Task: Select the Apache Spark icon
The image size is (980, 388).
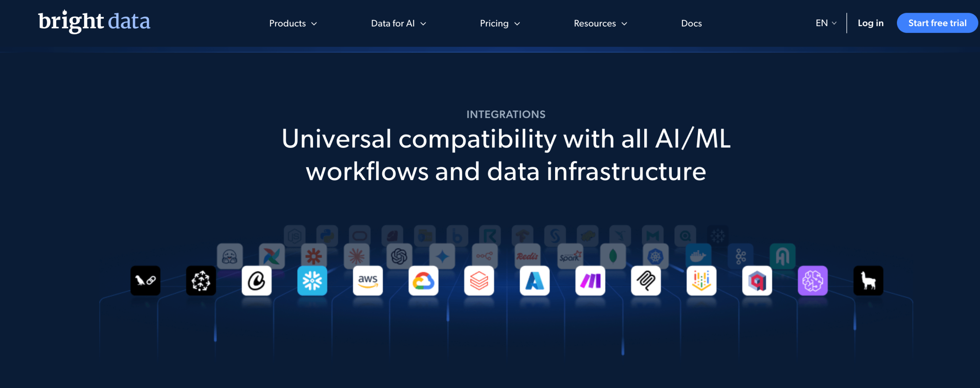Action: pos(570,256)
